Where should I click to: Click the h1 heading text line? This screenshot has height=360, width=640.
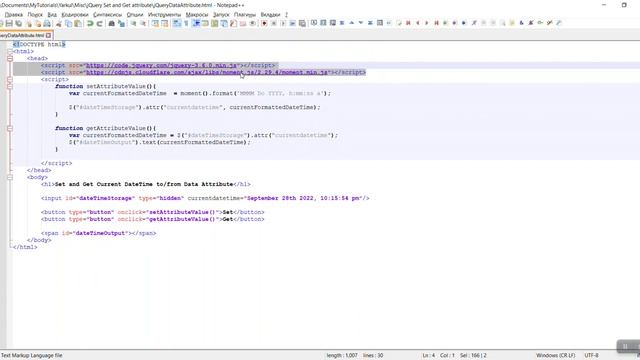click(146, 184)
